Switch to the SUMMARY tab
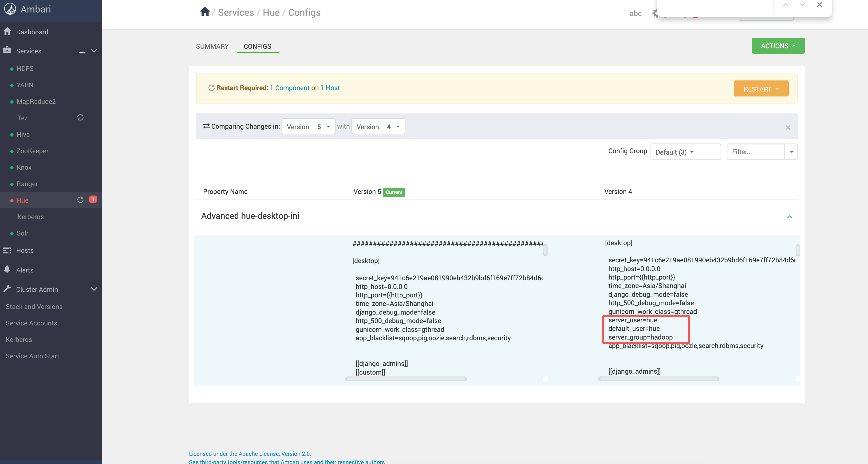Screen dimensions: 868x464 212,46
